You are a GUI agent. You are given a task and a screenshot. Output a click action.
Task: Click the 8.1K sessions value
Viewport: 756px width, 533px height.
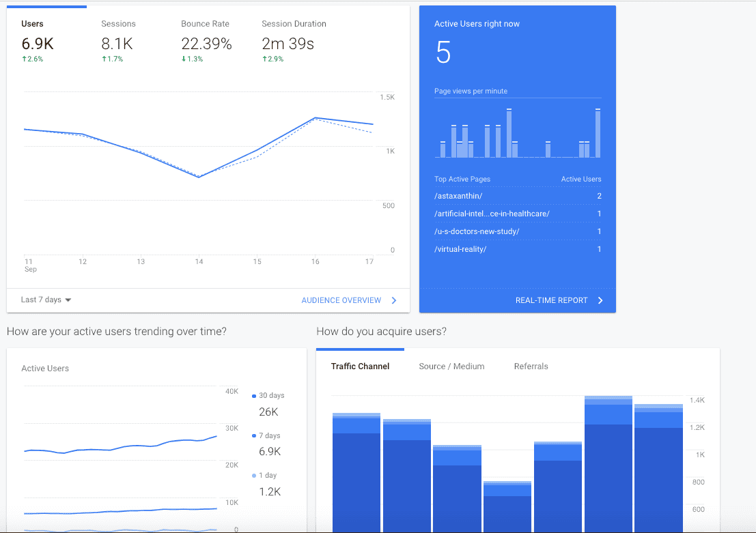(x=117, y=44)
